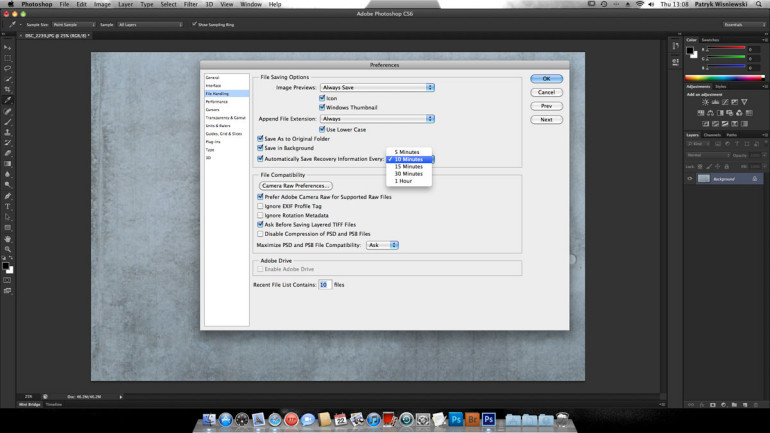
Task: Select the Brush tool
Action: 7,122
